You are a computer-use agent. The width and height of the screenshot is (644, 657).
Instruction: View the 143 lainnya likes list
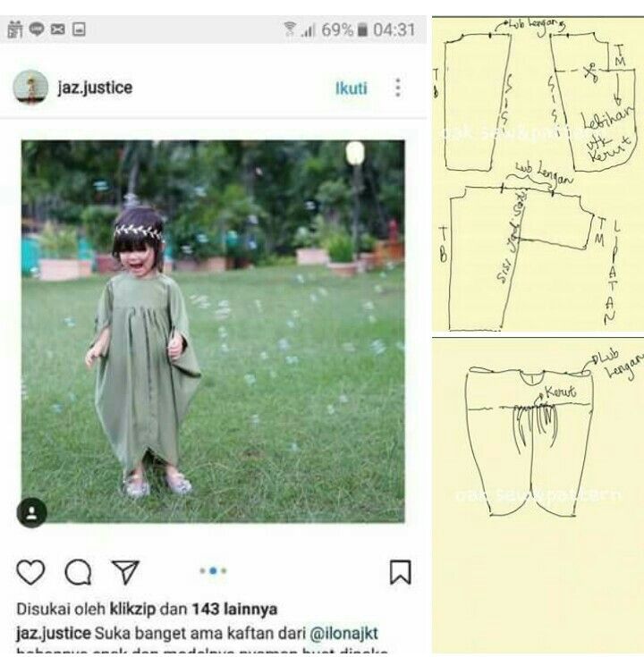pyautogui.click(x=234, y=609)
